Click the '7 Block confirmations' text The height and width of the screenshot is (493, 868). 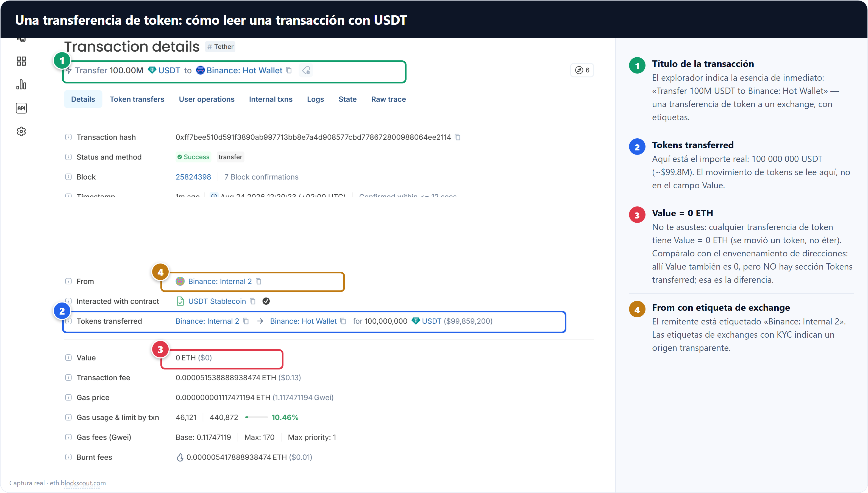261,177
